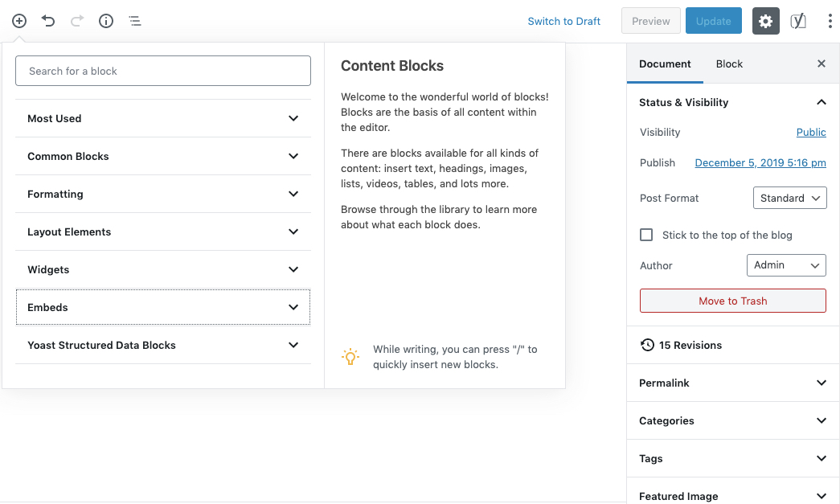Switch to the Document tab
The image size is (840, 504).
click(x=665, y=64)
